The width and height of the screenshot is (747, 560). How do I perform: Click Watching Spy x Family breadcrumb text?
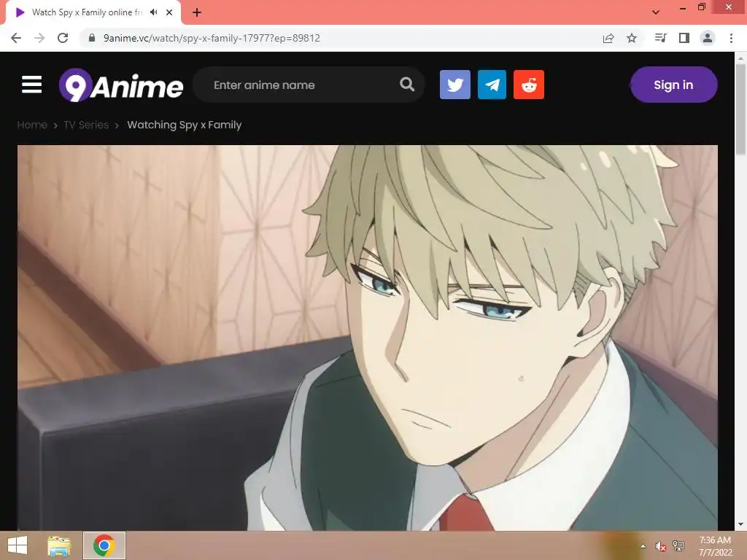[185, 125]
